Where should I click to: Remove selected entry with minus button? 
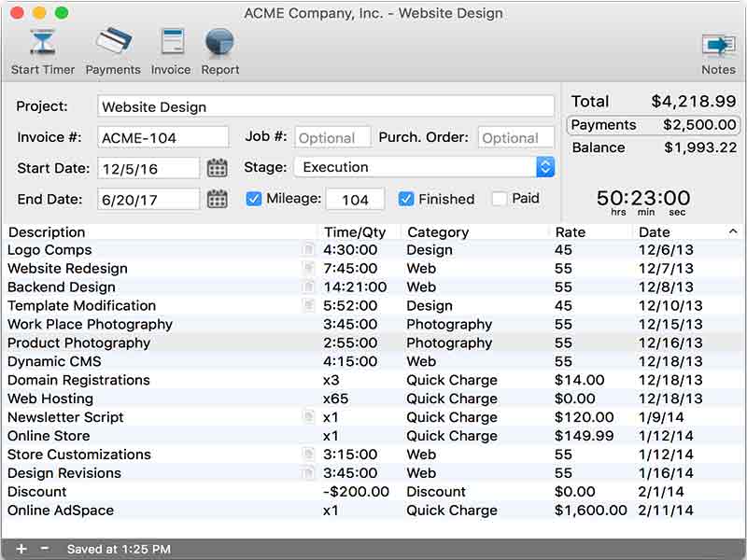[x=44, y=550]
